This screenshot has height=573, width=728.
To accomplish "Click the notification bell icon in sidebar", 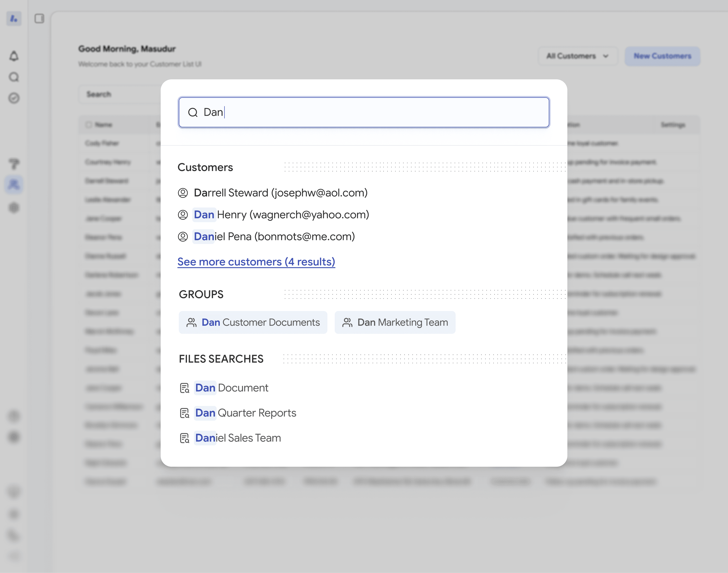I will click(14, 56).
